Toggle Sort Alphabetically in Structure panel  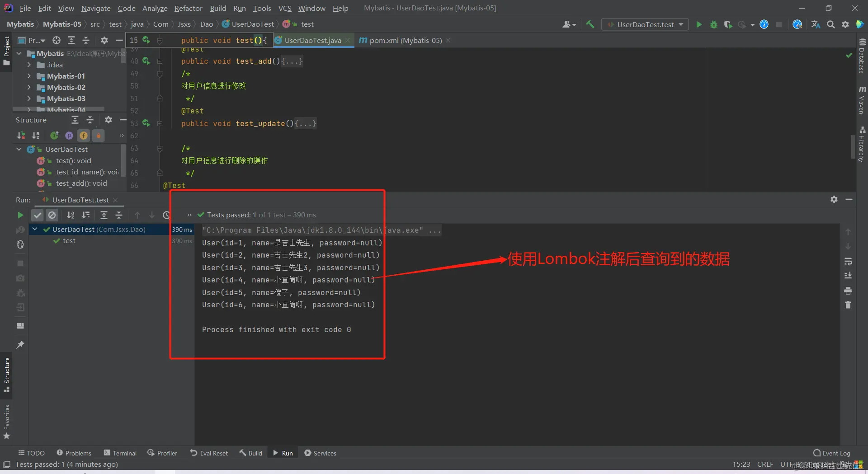[x=36, y=136]
